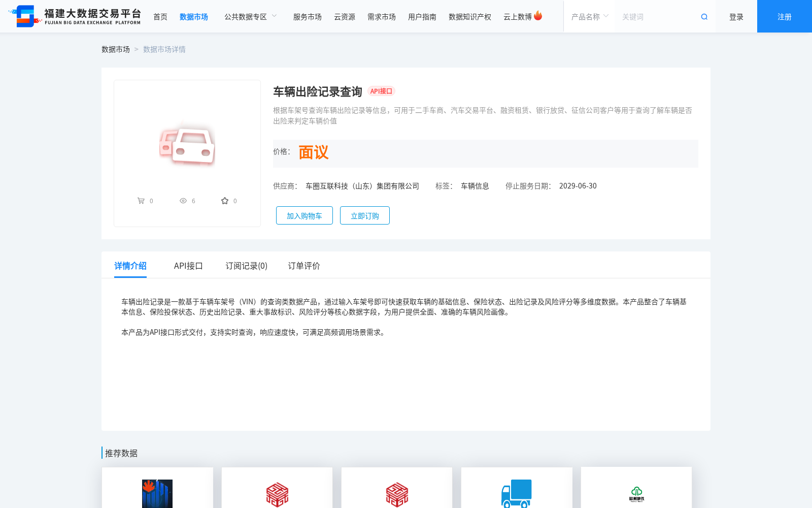This screenshot has height=508, width=812.
Task: Click the 车辆出险记录查询 product title
Action: (x=318, y=91)
